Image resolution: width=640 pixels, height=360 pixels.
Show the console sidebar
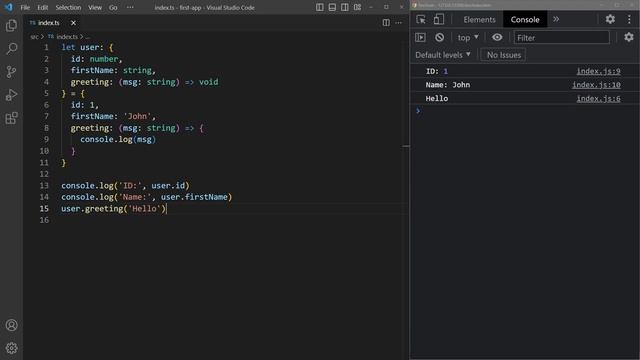click(420, 38)
